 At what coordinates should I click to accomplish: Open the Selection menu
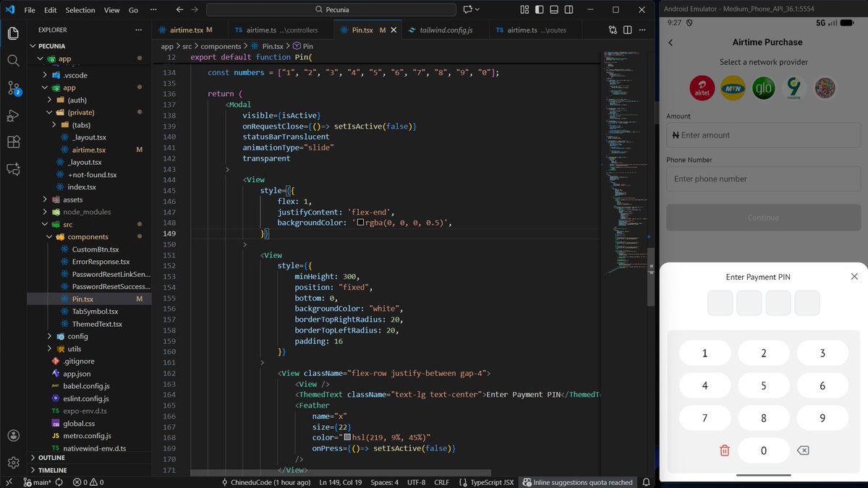click(x=80, y=10)
